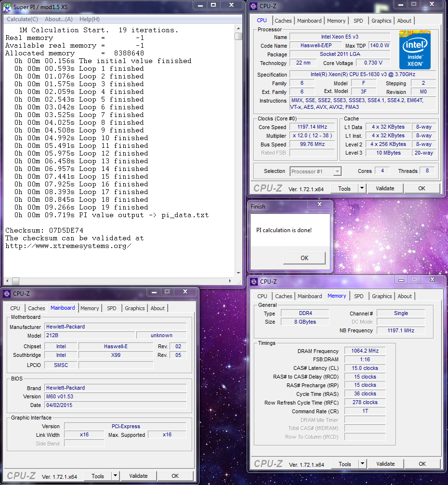This screenshot has height=485, width=448.
Task: Click NB Frequency value 1197.1 MHz
Action: pos(401,331)
